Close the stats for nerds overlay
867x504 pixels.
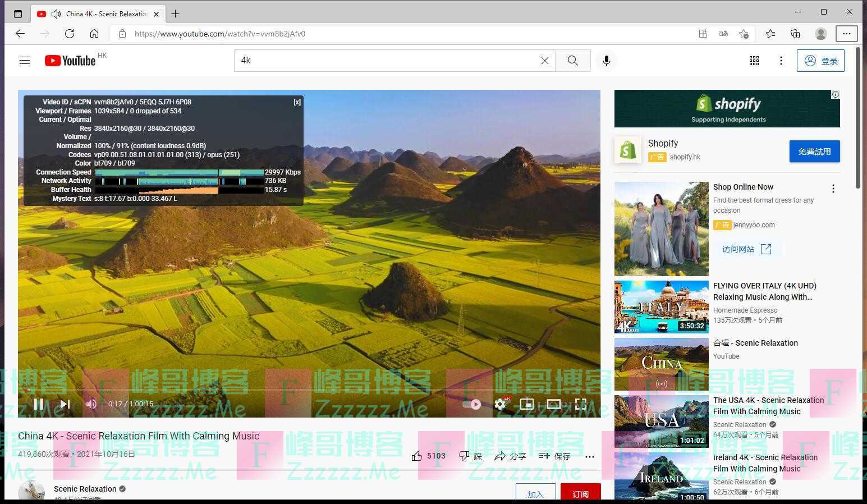(297, 102)
